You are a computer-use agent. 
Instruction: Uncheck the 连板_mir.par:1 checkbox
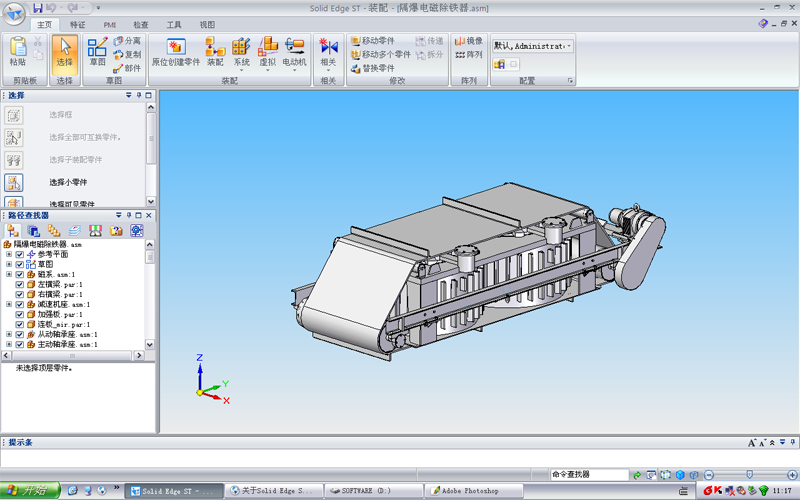click(x=19, y=324)
